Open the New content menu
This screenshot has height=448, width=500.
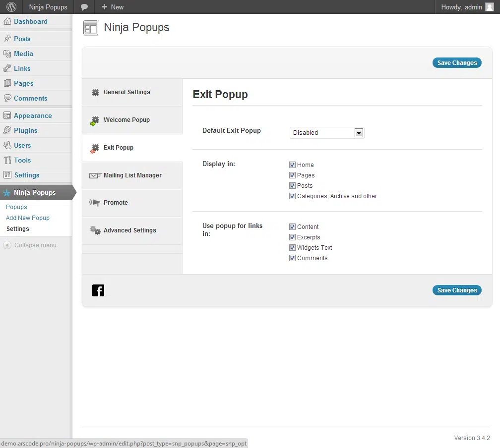113,7
